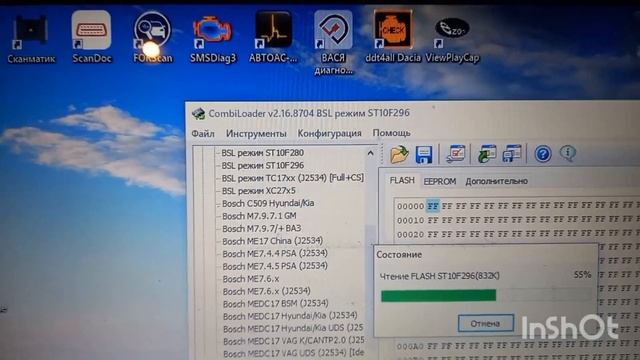Image resolution: width=640 pixels, height=360 pixels.
Task: Select Bosch MEDC17 VAG K/CANTP2.0 entry
Action: click(x=294, y=340)
